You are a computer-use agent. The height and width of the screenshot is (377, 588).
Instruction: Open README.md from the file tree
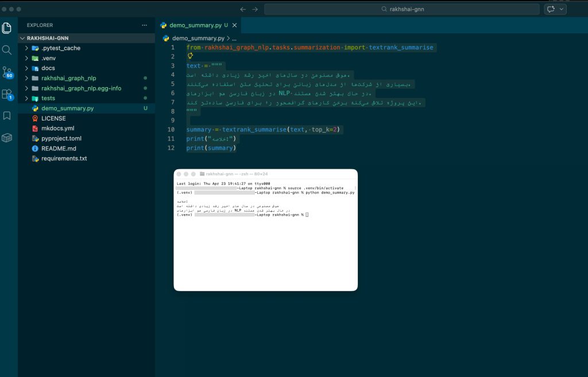pos(59,149)
